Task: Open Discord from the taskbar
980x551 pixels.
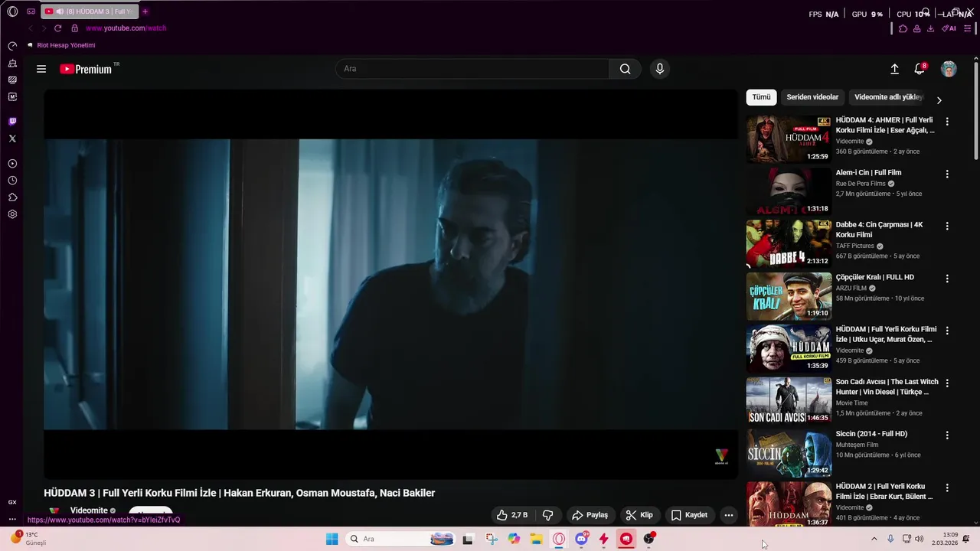Action: point(582,539)
